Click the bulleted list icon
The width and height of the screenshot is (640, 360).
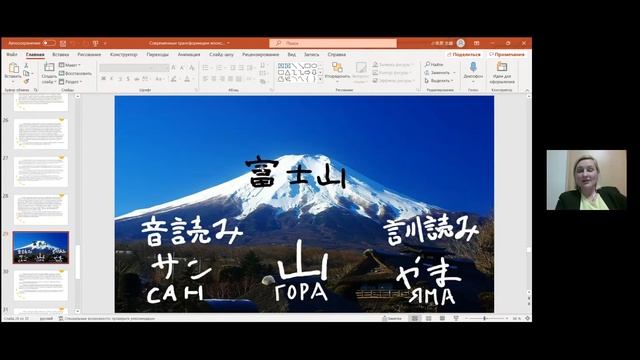pos(205,68)
